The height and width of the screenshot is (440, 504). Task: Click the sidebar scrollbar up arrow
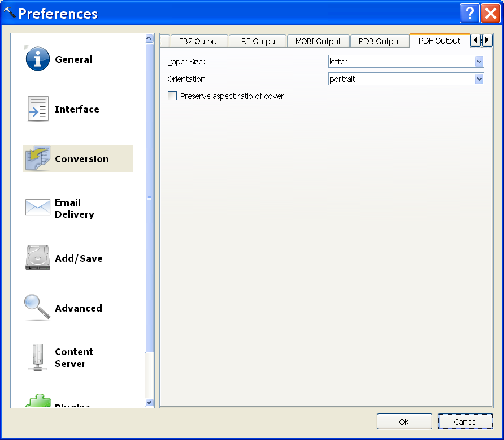point(149,38)
